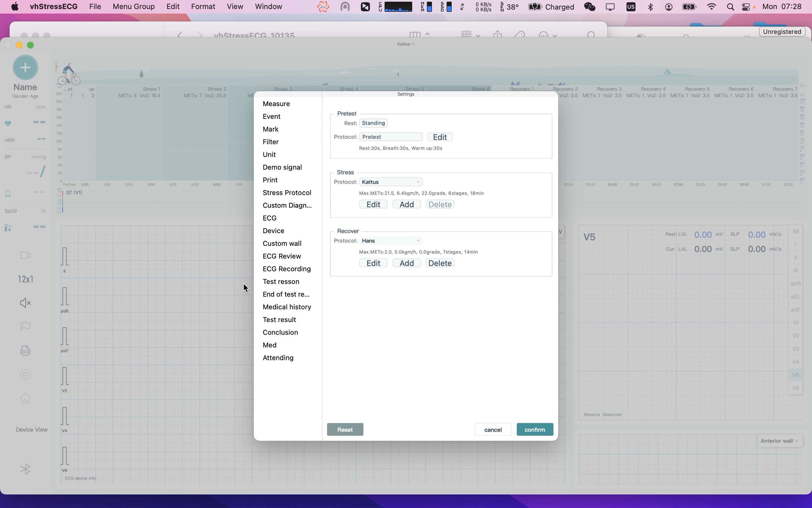
Task: Select lead aVR in the lead list
Action: point(796,284)
